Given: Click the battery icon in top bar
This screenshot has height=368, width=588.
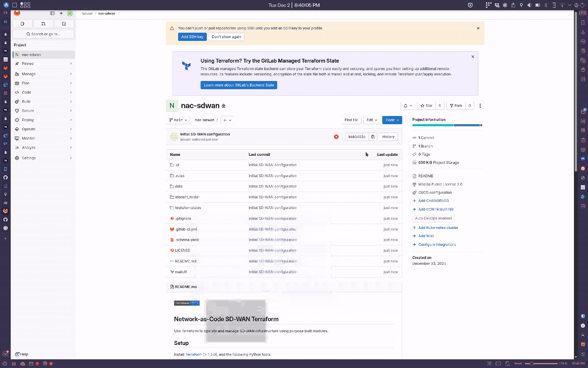Looking at the screenshot, I should (x=537, y=5).
